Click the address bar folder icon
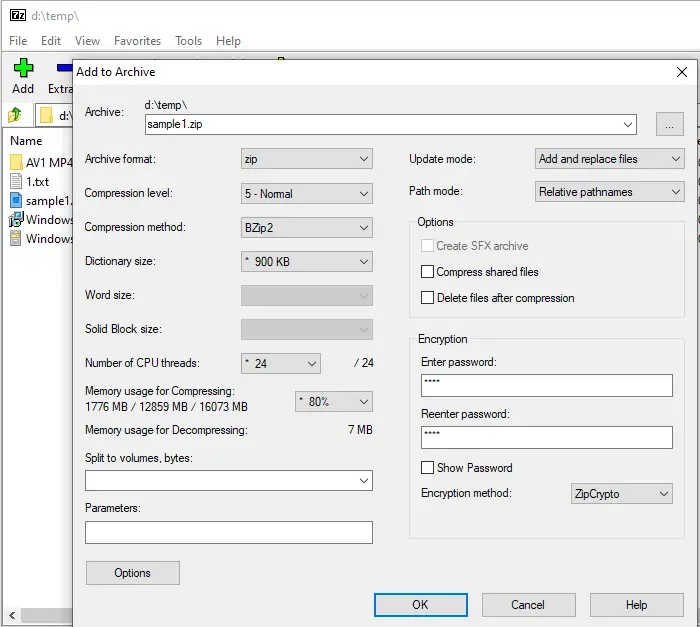 point(46,115)
